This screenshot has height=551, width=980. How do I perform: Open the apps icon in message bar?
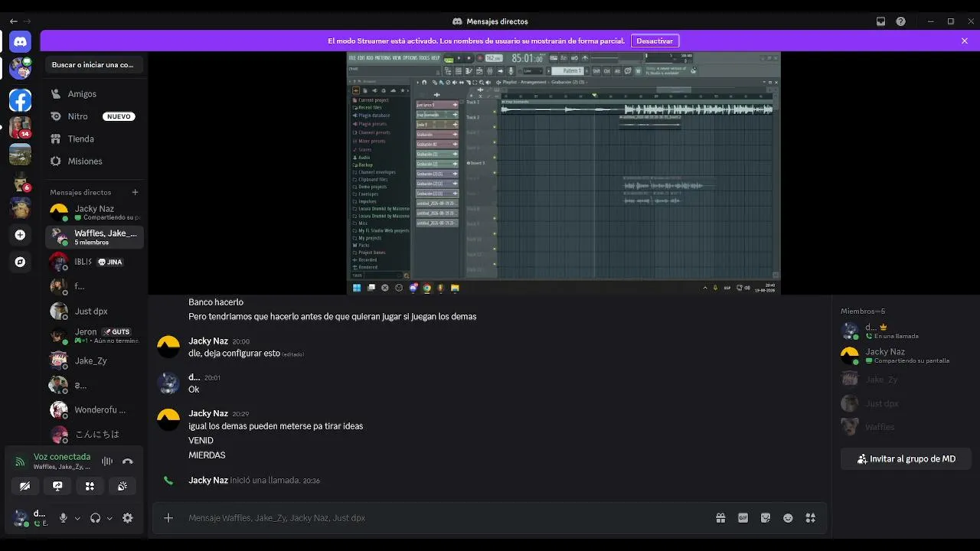click(810, 518)
